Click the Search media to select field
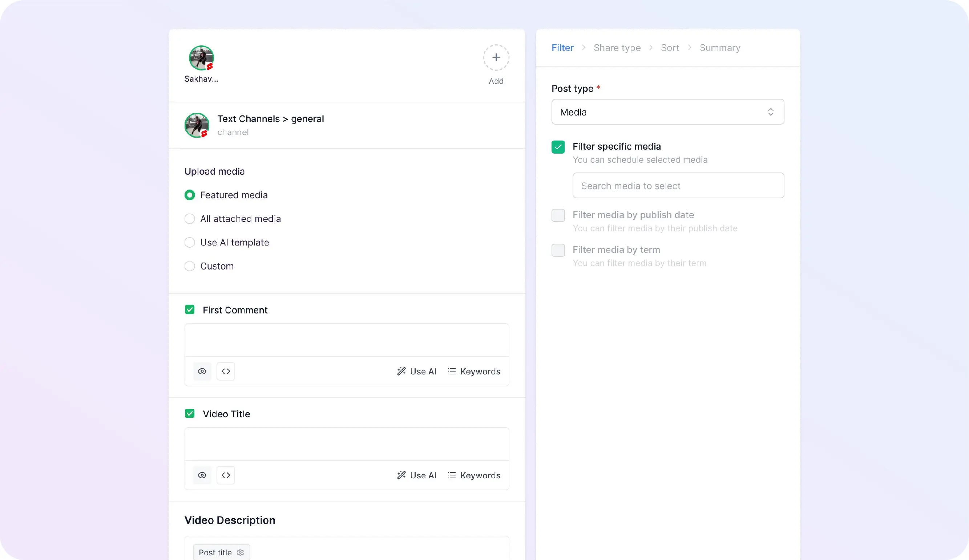969x560 pixels. [x=678, y=186]
